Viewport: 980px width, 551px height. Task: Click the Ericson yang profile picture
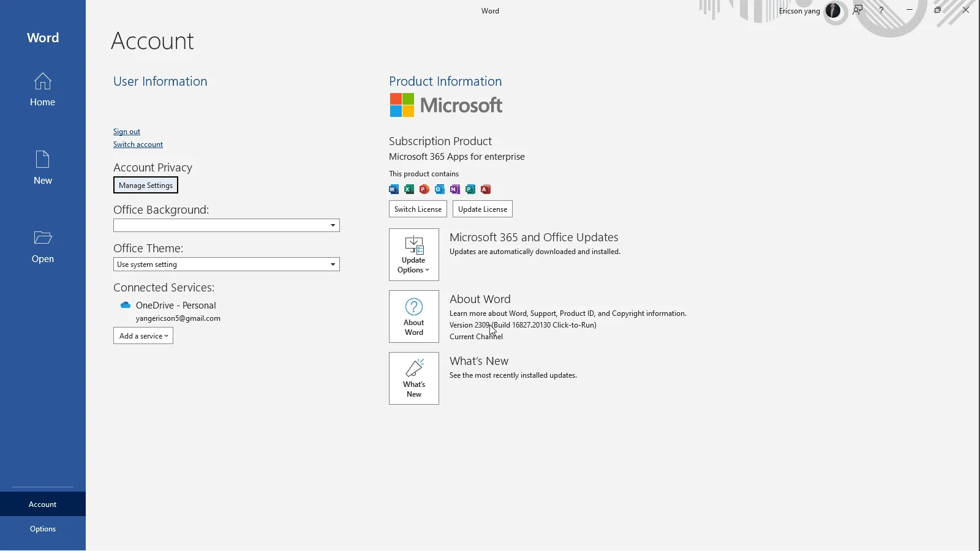click(x=833, y=10)
